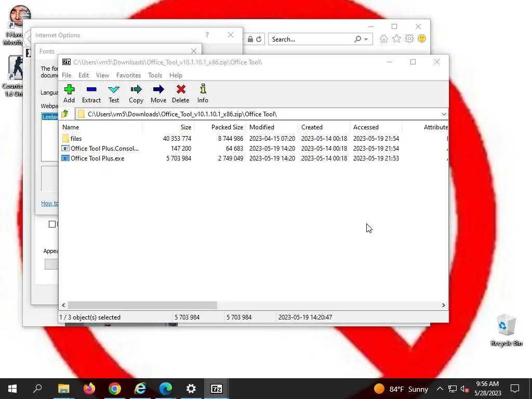Screen dimensions: 532x399
Task: Sort by Modified column header
Action: point(272,127)
